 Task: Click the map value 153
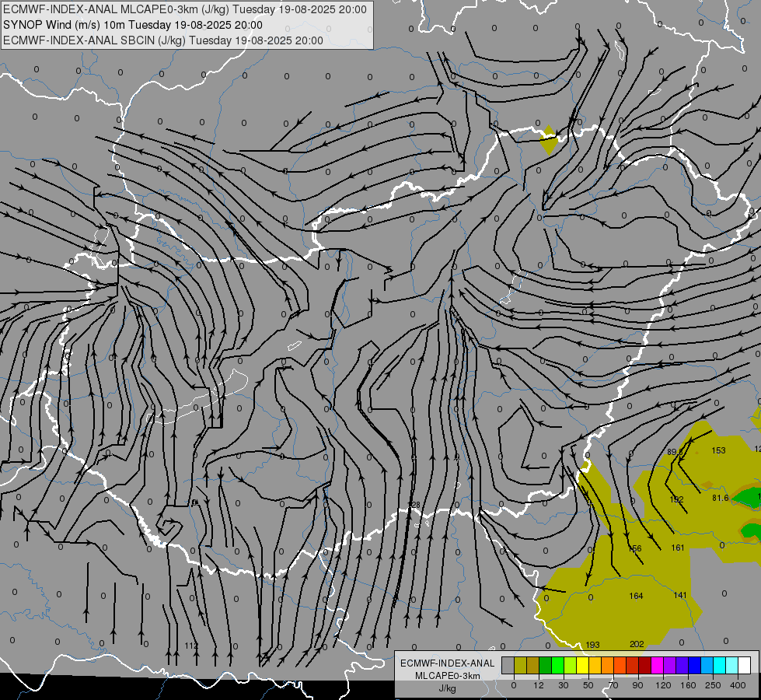click(718, 450)
